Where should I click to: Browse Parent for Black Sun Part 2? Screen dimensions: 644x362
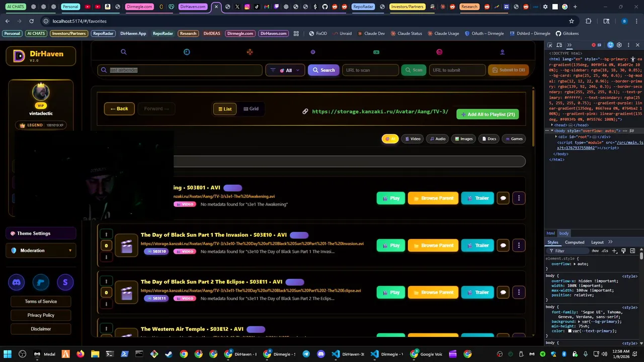click(x=433, y=292)
